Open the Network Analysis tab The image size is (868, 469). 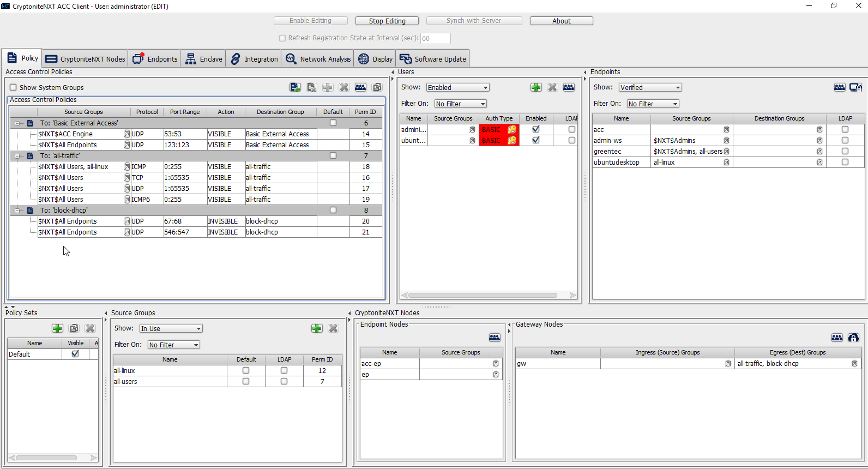[x=318, y=59]
